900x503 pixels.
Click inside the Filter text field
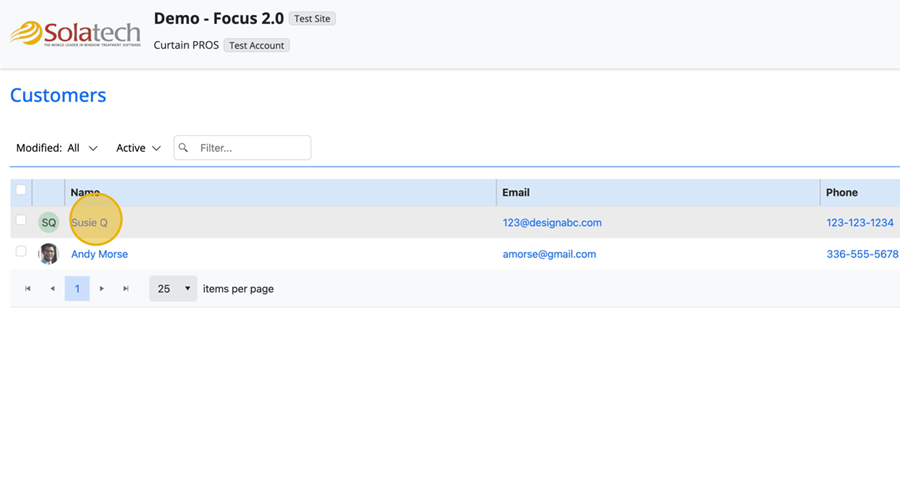click(x=250, y=148)
